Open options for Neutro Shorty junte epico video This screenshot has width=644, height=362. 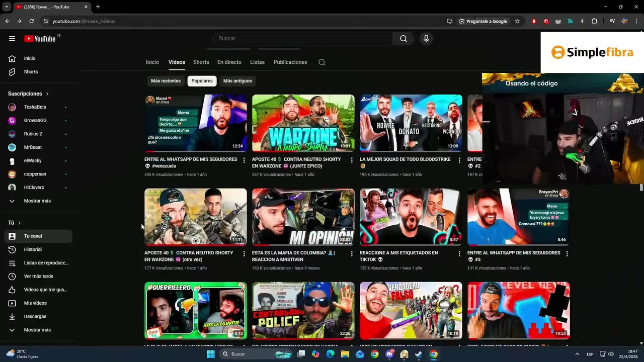click(352, 160)
